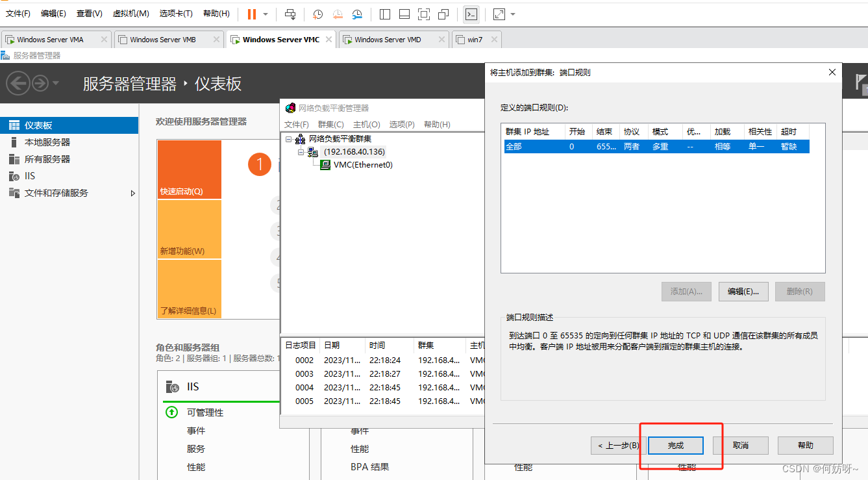The width and height of the screenshot is (868, 480).
Task: Open the stretch view dropdown arrow
Action: [513, 14]
